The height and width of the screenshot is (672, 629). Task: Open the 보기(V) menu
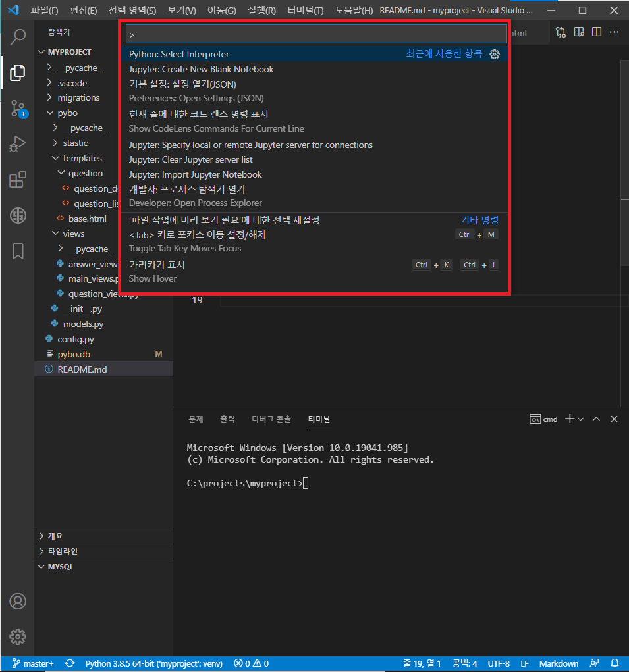point(182,11)
